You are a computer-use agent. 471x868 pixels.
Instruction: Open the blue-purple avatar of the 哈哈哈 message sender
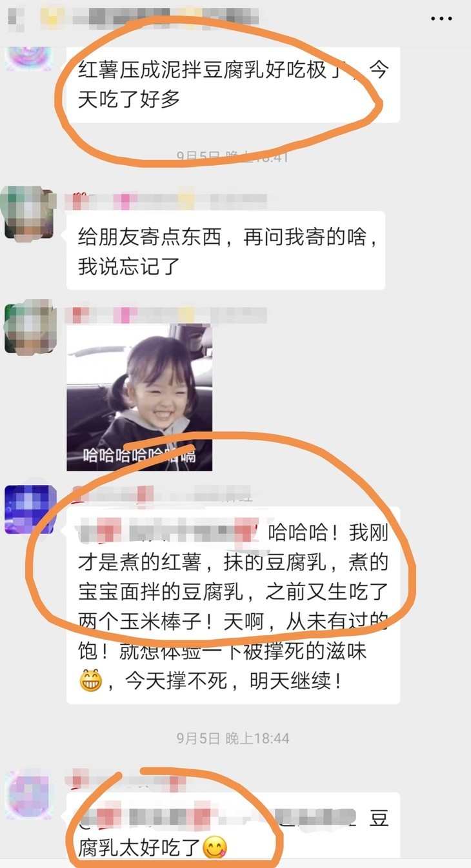click(x=30, y=509)
